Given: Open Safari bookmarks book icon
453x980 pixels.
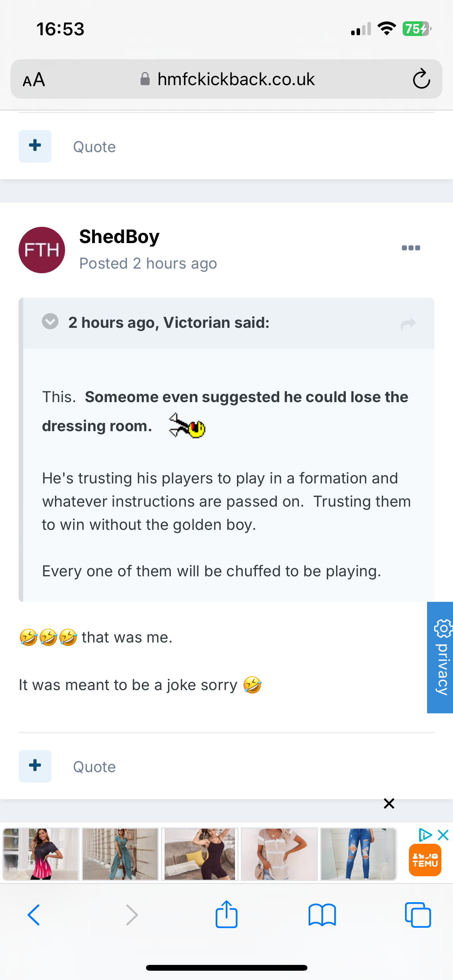Looking at the screenshot, I should coord(322,915).
